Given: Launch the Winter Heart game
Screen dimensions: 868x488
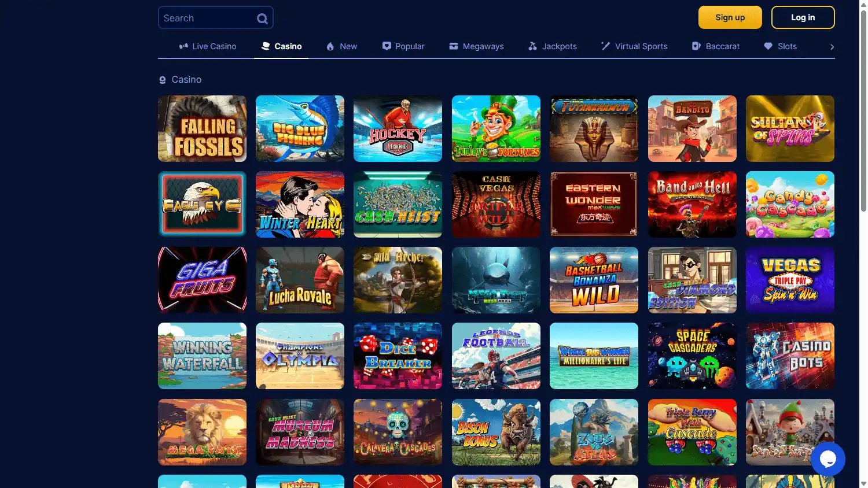Looking at the screenshot, I should pos(300,204).
